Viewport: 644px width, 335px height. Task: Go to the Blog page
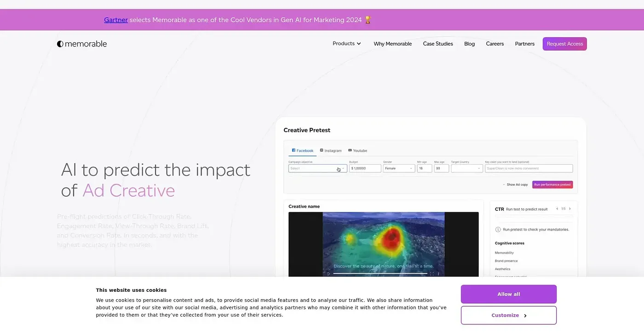(x=469, y=44)
